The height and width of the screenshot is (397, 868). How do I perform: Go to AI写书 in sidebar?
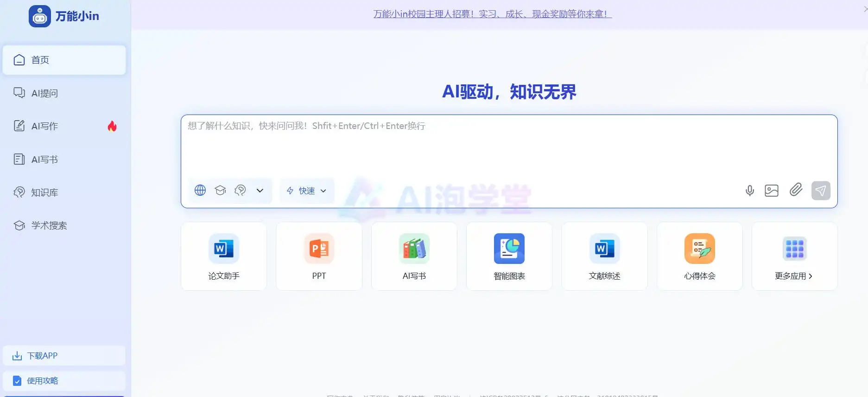[x=64, y=160]
